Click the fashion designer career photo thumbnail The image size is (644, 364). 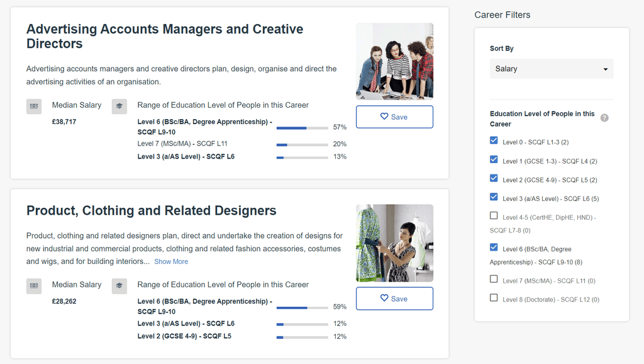point(394,242)
